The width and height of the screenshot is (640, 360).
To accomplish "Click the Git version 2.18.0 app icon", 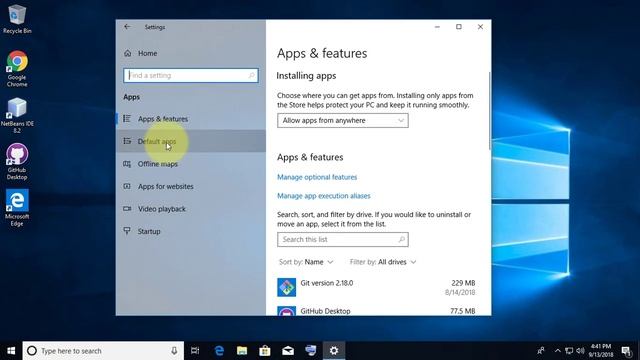I will [x=287, y=287].
